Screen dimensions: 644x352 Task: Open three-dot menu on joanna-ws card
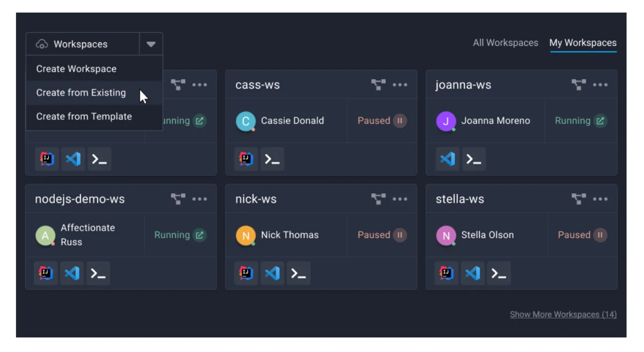[x=600, y=85]
